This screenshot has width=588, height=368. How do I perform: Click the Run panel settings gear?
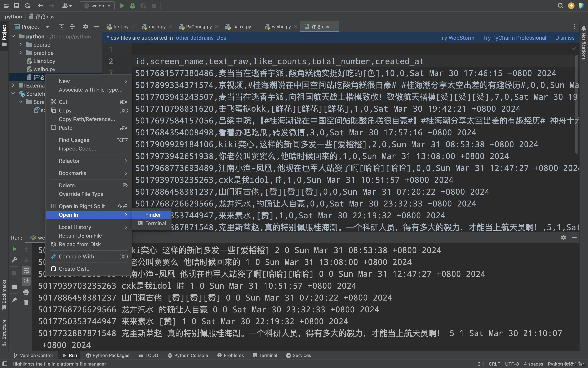pyautogui.click(x=563, y=238)
